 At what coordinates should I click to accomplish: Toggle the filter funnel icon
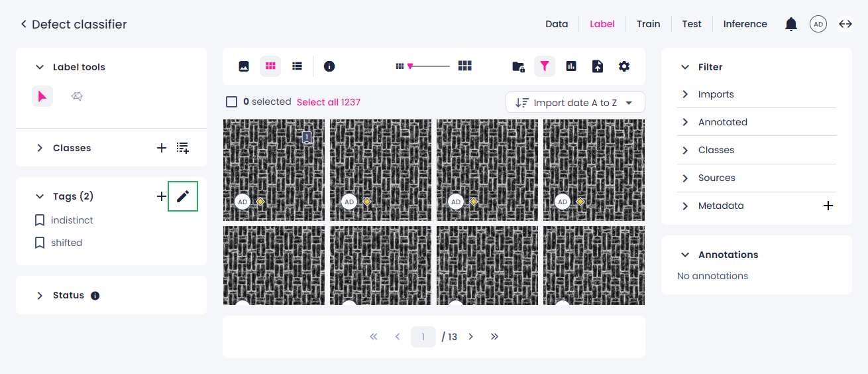[545, 66]
